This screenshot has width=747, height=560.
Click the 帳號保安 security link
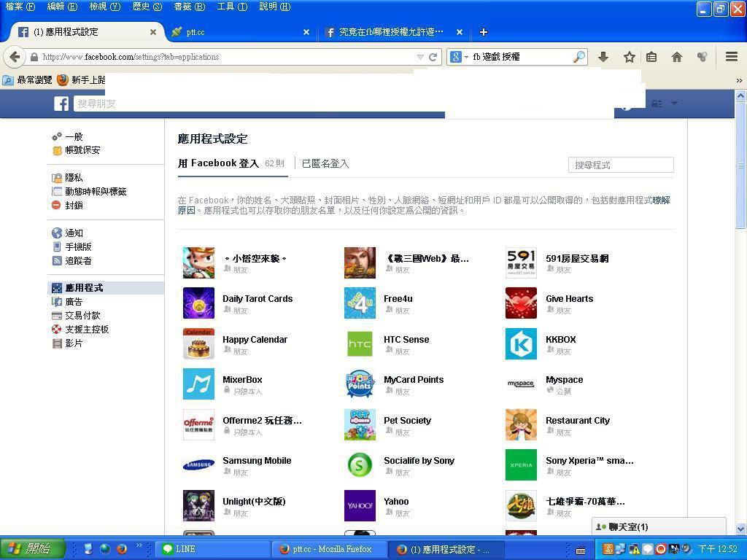(82, 149)
